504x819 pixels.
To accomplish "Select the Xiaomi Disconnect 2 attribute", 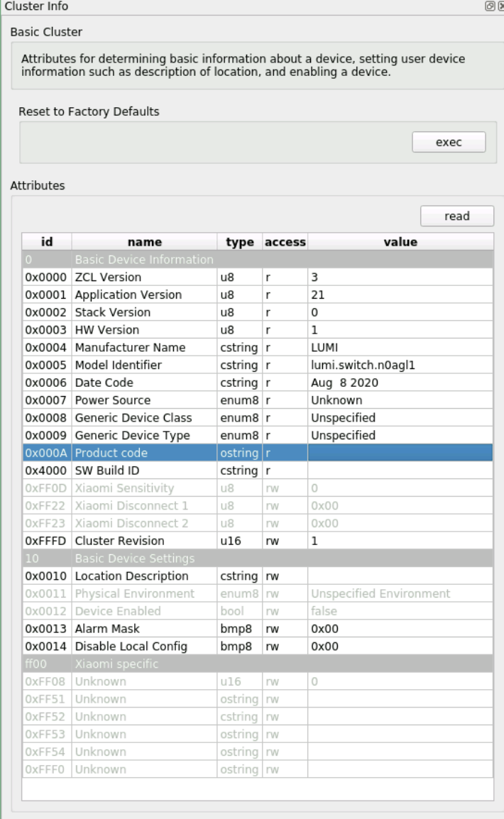I will tap(258, 523).
